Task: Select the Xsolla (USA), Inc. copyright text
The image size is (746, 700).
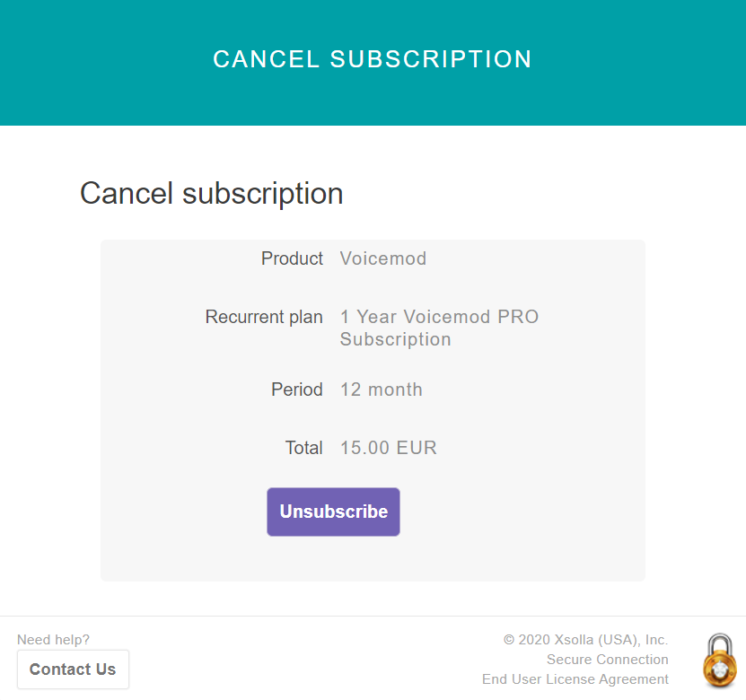Action: 585,640
